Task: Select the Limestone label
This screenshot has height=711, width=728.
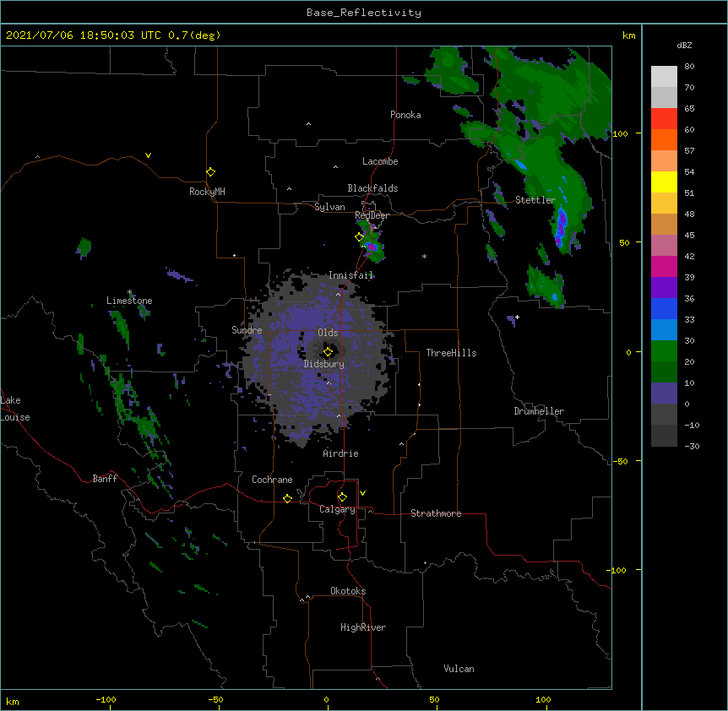Action: 129,301
